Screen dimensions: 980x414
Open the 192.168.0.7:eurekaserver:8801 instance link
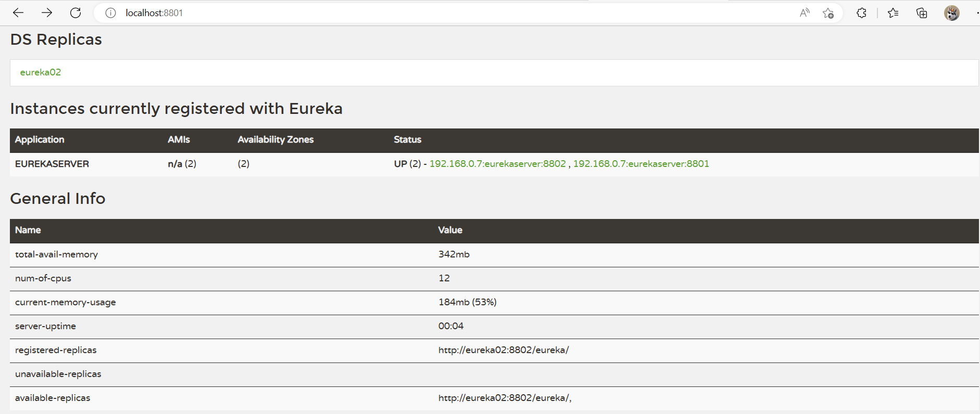(x=641, y=164)
